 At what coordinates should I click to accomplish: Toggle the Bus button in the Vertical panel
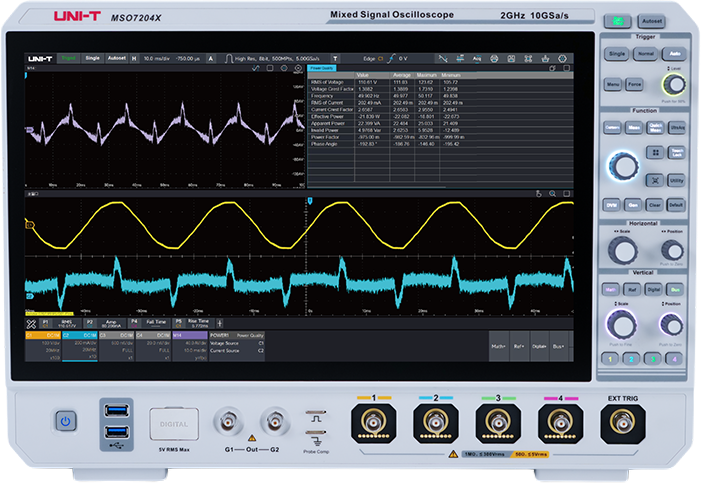click(675, 289)
